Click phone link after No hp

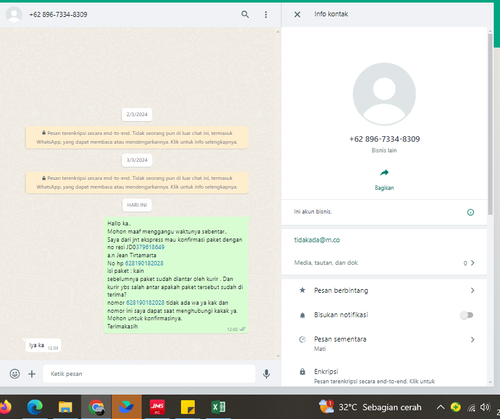(x=144, y=263)
